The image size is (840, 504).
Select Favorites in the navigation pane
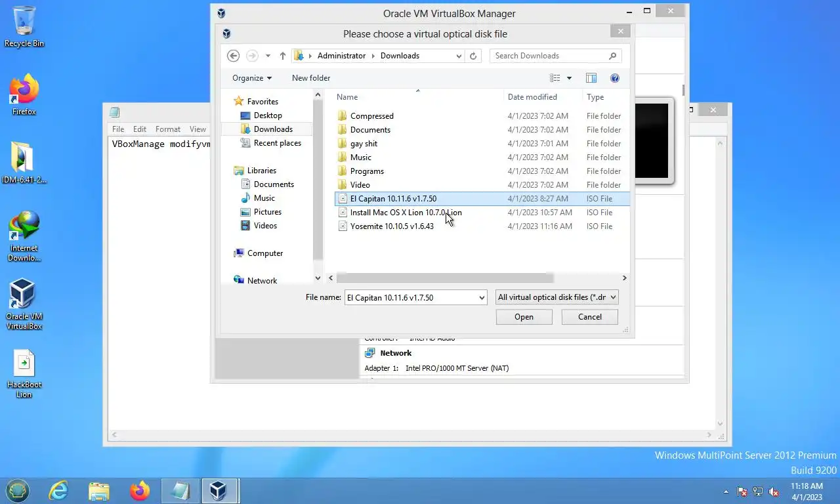tap(262, 102)
